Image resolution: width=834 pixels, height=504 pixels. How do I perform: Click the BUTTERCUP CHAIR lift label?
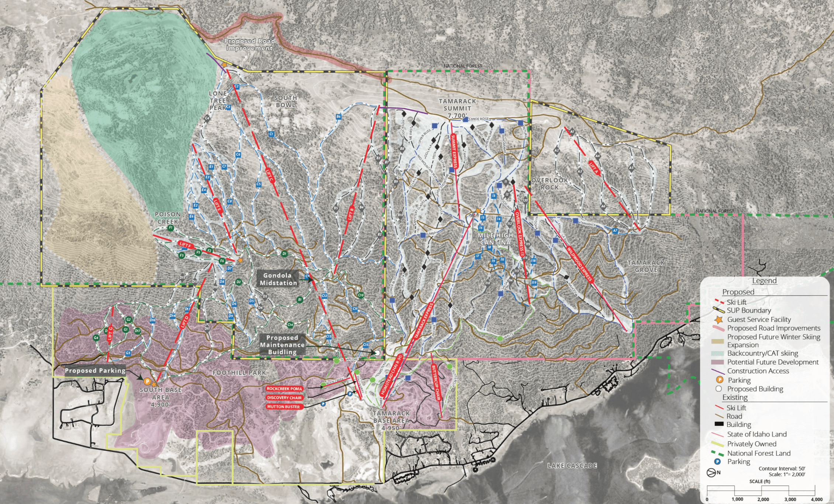tap(436, 383)
